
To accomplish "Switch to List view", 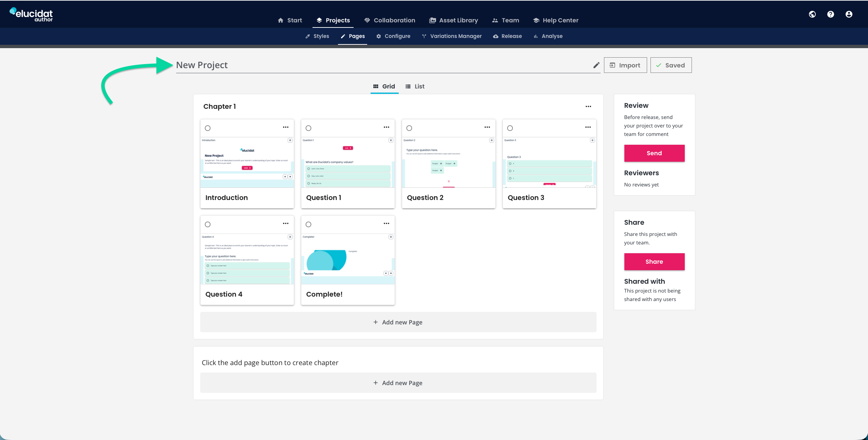I will click(415, 86).
